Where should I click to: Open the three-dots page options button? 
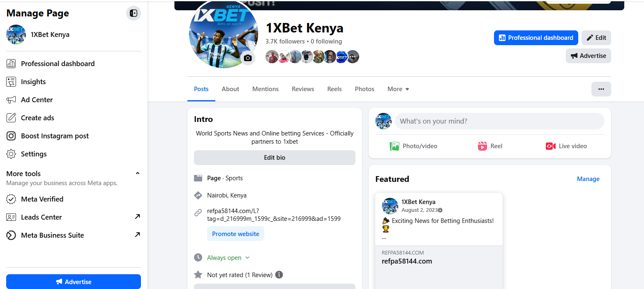[x=601, y=89]
